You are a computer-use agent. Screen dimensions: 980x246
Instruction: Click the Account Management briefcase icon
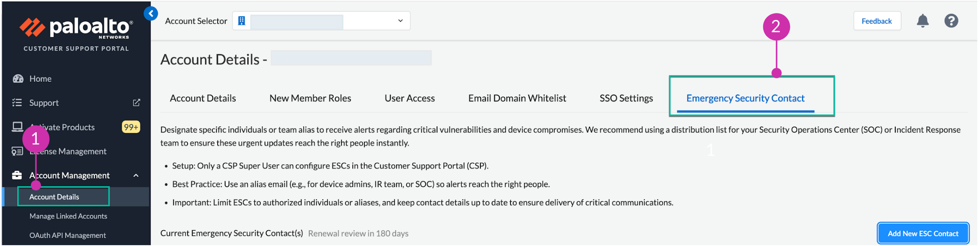coord(17,176)
